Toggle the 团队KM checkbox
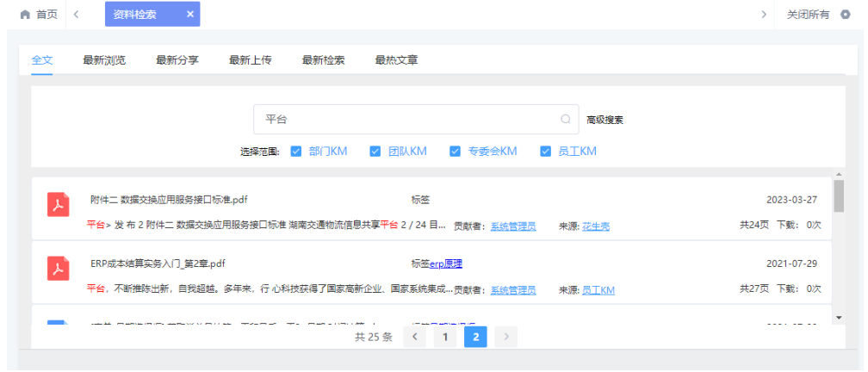Viewport: 868px width, 372px height. [375, 152]
